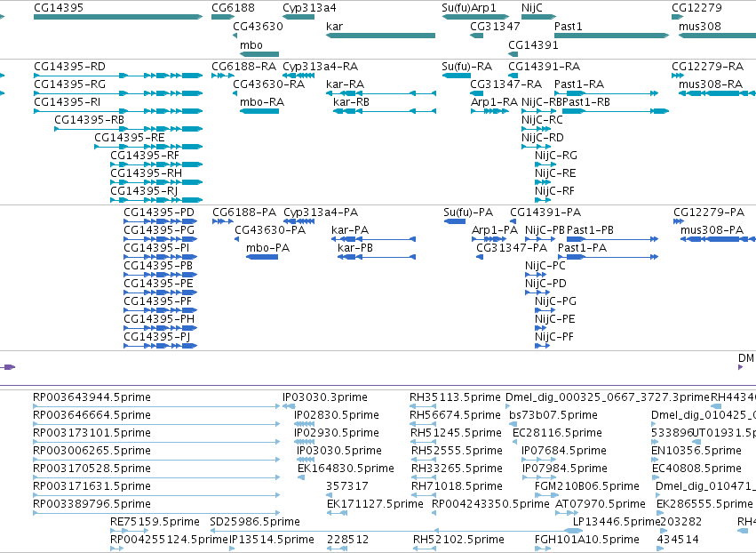Image resolution: width=756 pixels, height=553 pixels.
Task: Click transcript NijC-RF
Action: [554, 190]
